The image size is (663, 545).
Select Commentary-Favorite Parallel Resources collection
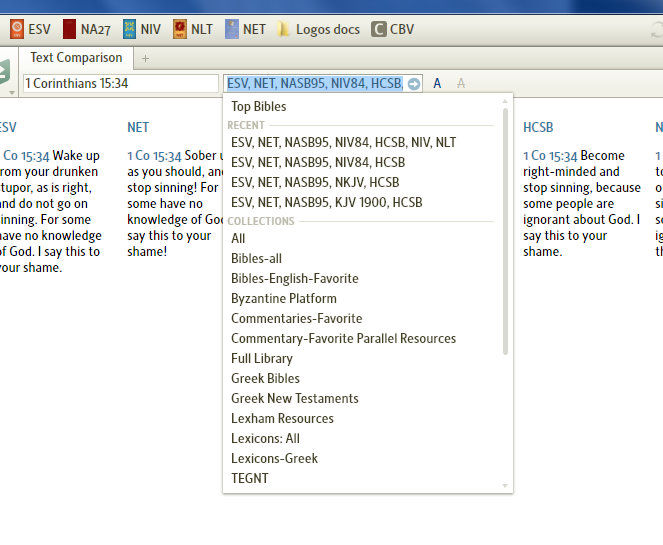click(x=343, y=338)
